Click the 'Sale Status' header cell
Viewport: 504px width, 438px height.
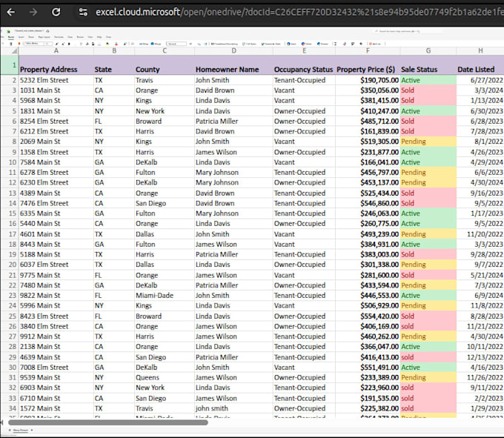[x=428, y=65]
